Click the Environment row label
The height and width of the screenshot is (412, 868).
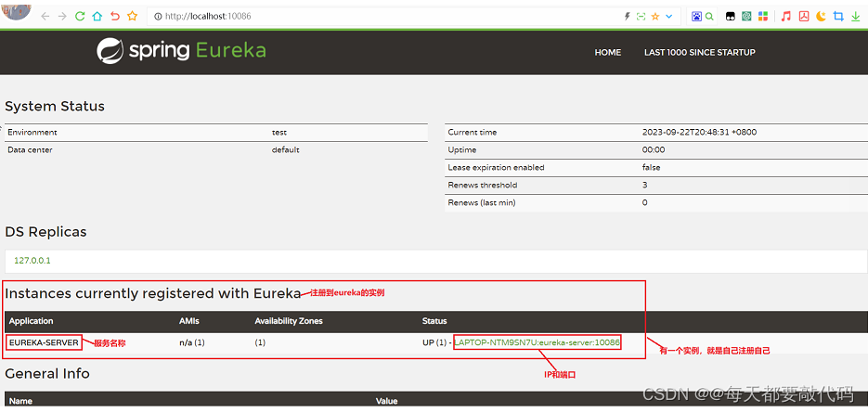pyautogui.click(x=32, y=133)
